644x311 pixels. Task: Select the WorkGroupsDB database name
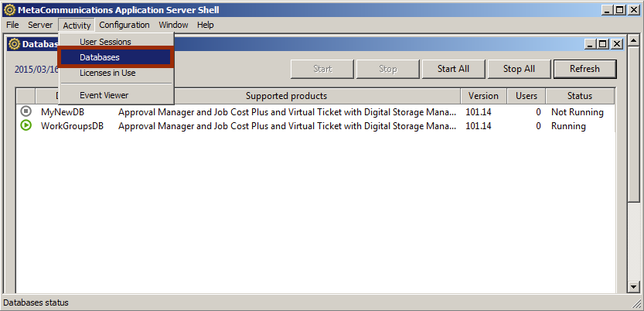coord(73,126)
